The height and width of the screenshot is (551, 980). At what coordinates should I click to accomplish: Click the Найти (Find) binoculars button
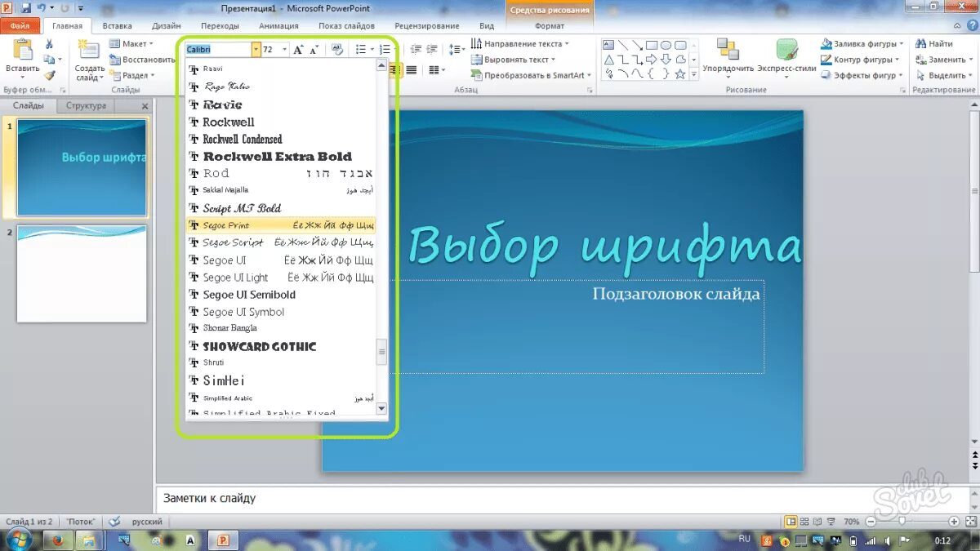pos(934,44)
